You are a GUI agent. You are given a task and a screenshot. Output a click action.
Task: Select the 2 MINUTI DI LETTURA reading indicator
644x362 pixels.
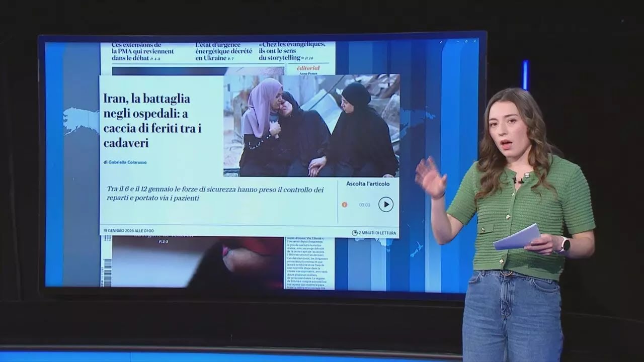(377, 232)
